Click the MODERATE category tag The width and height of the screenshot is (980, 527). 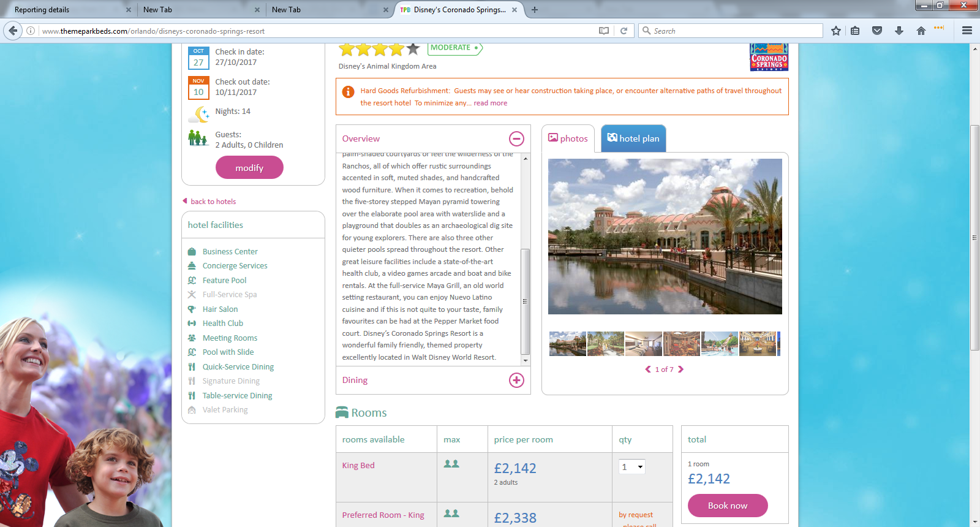click(455, 48)
